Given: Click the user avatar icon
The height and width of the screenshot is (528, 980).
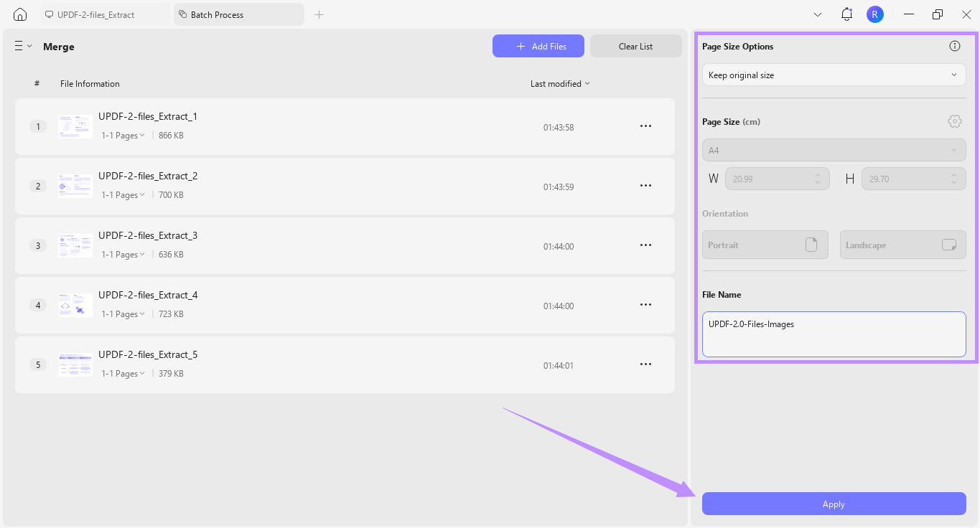Looking at the screenshot, I should tap(874, 14).
